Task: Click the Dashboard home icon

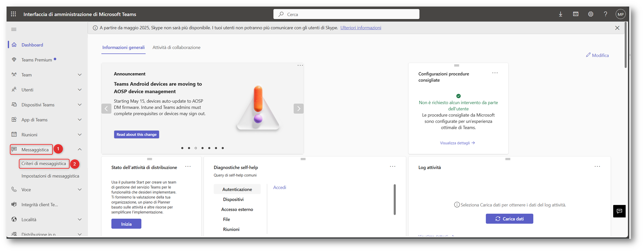Action: pos(14,45)
